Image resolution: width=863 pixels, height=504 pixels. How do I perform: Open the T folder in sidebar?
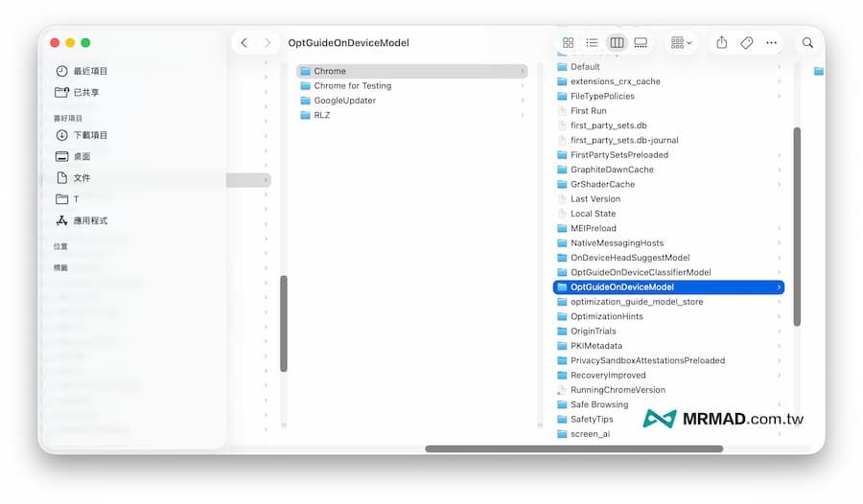coord(67,198)
